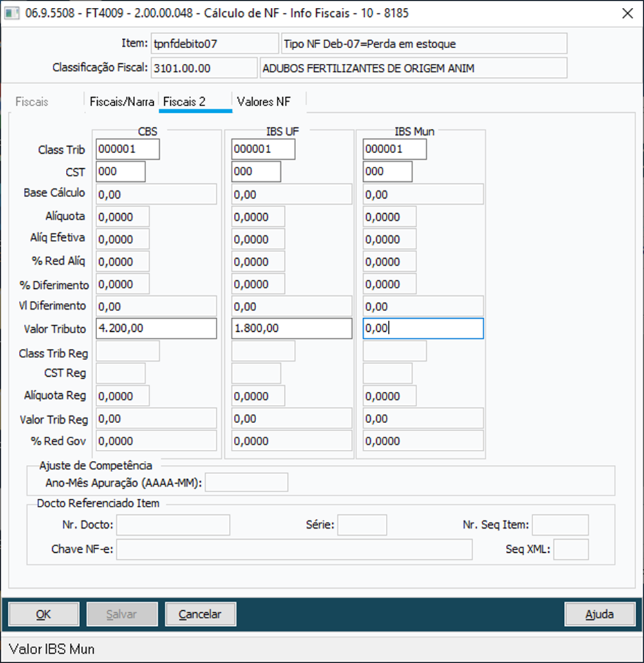Click the IBS UF Alíq Efetiva field
The height and width of the screenshot is (663, 644).
point(258,239)
